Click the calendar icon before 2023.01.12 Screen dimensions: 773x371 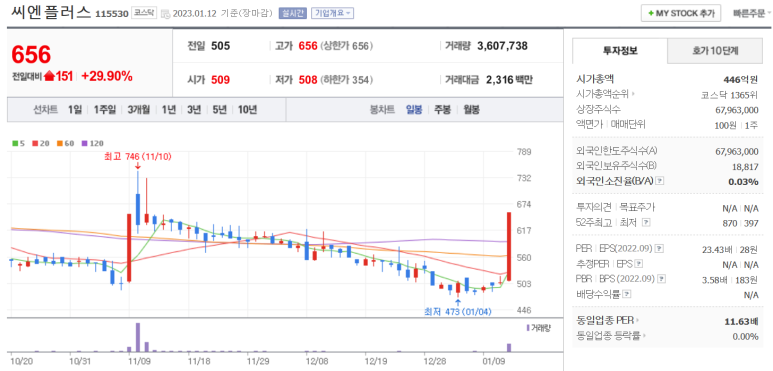tap(165, 13)
